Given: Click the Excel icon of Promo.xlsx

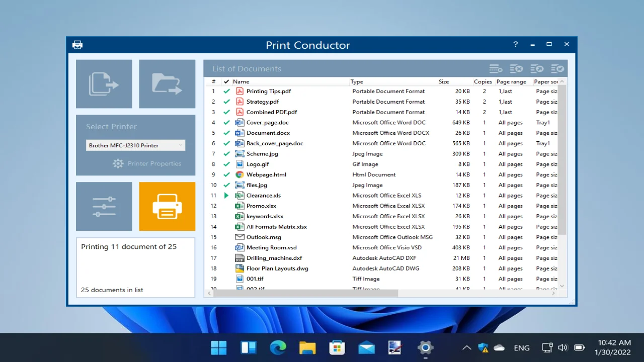Looking at the screenshot, I should (239, 206).
